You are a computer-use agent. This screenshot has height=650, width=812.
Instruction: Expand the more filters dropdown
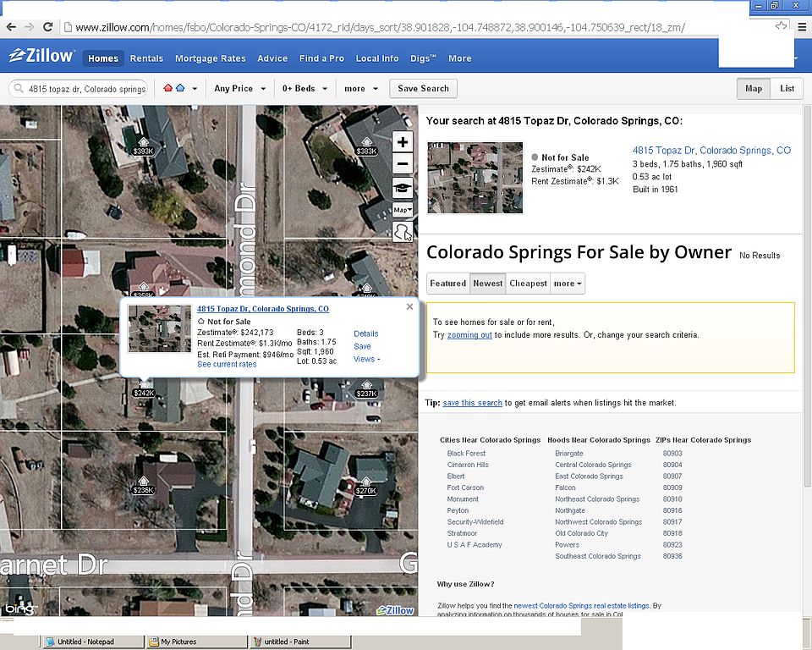(x=361, y=89)
